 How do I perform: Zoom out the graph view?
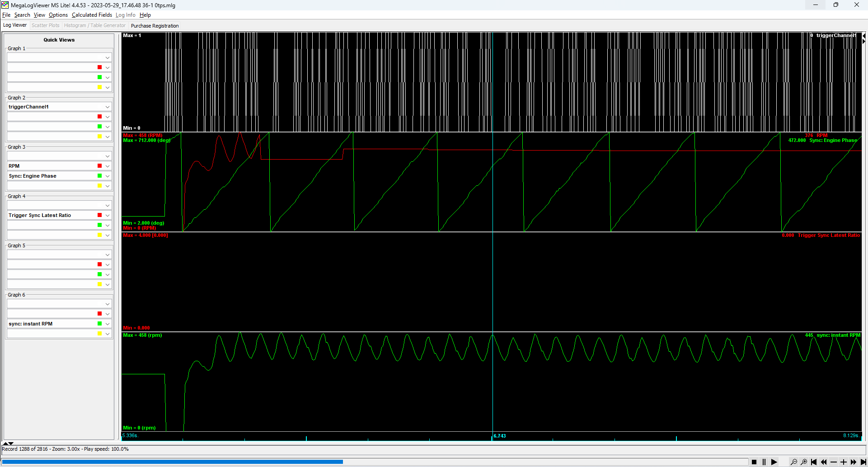click(794, 462)
